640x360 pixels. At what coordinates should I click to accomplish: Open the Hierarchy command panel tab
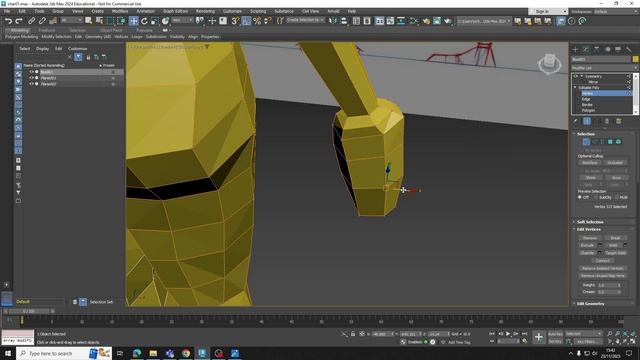tap(597, 49)
